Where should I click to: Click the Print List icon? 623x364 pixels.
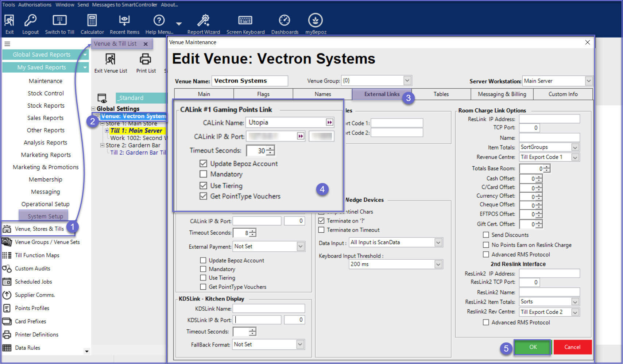(x=146, y=59)
